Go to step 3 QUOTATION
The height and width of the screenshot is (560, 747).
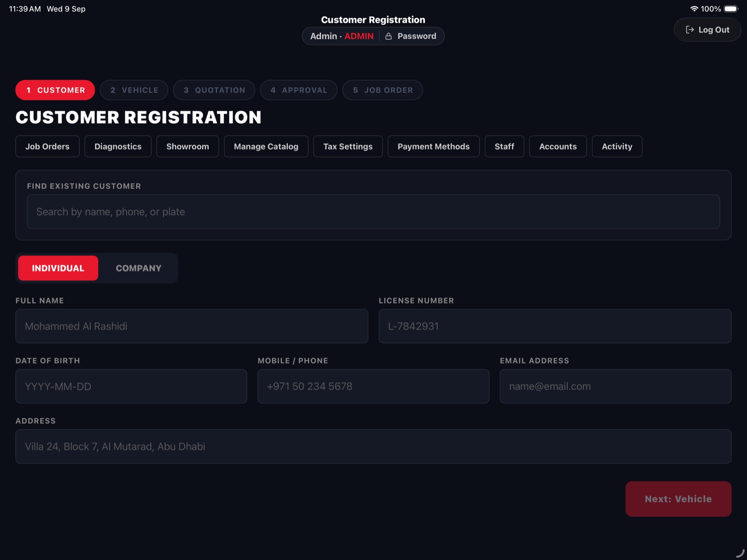tap(214, 90)
